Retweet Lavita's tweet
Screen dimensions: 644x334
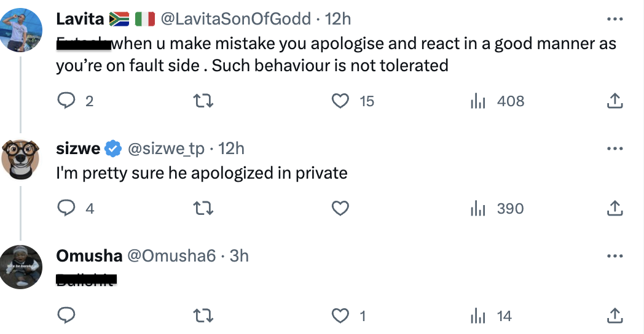click(x=203, y=101)
